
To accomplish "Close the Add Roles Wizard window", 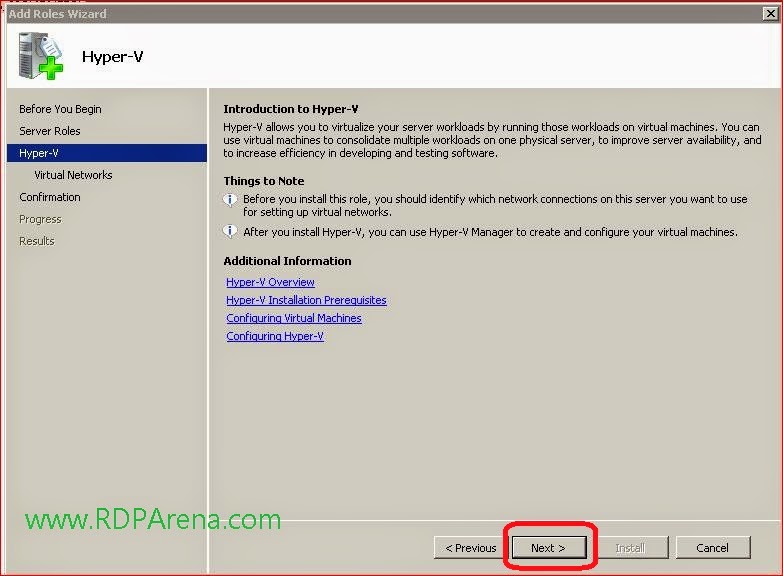I will point(771,13).
